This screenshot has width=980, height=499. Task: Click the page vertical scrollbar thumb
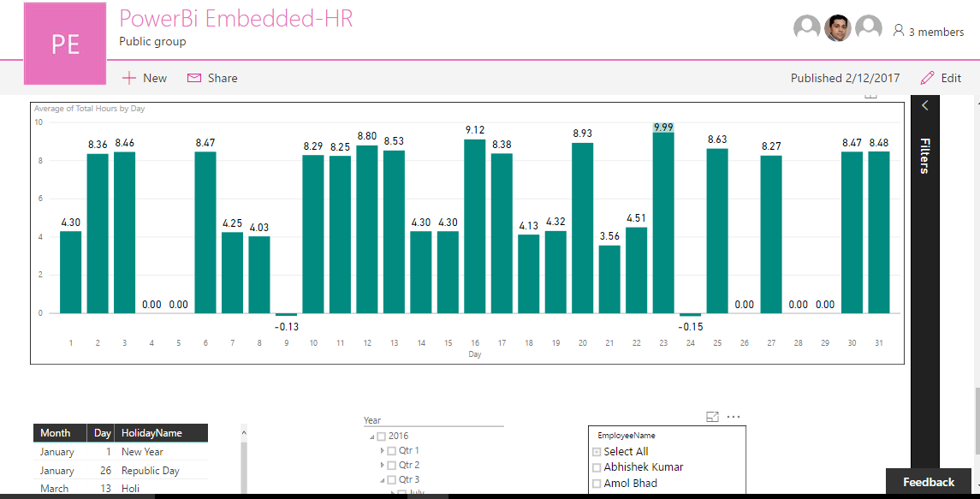977,421
